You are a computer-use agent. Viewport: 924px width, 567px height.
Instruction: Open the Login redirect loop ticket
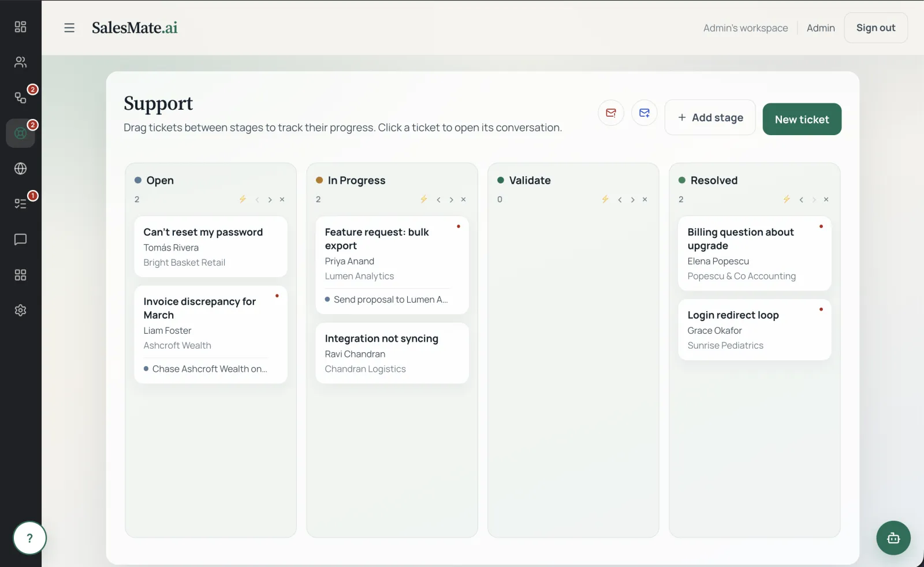(755, 330)
